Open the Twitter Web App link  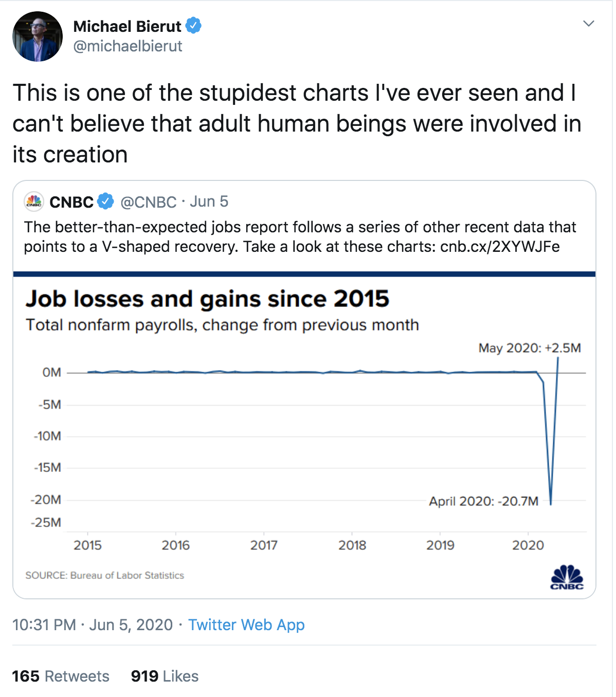pyautogui.click(x=246, y=625)
